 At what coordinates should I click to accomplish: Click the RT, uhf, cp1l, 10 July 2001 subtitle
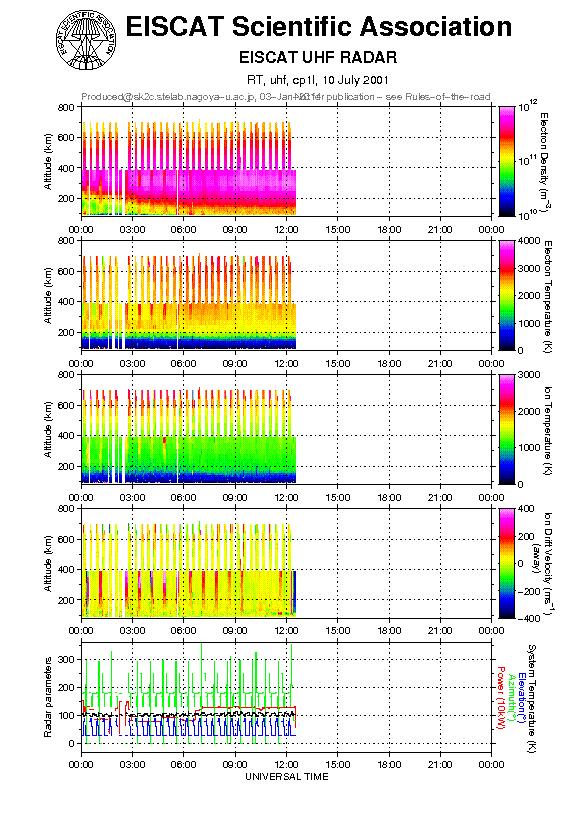(318, 80)
